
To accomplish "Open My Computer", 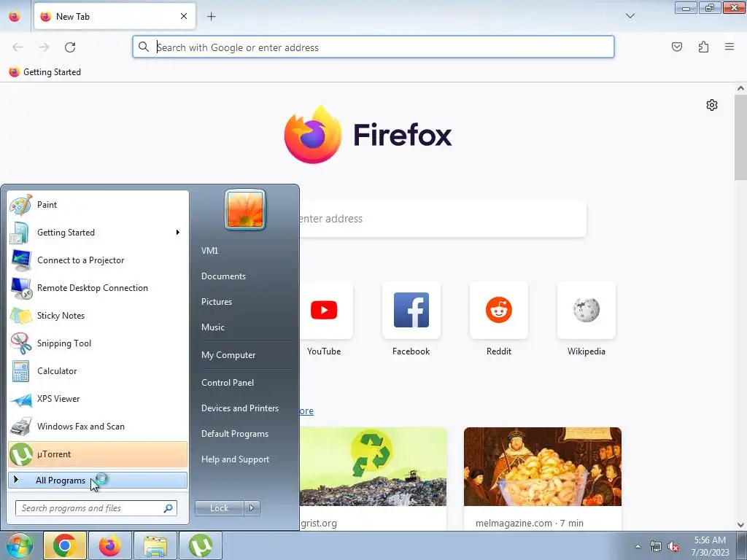I will click(x=228, y=355).
